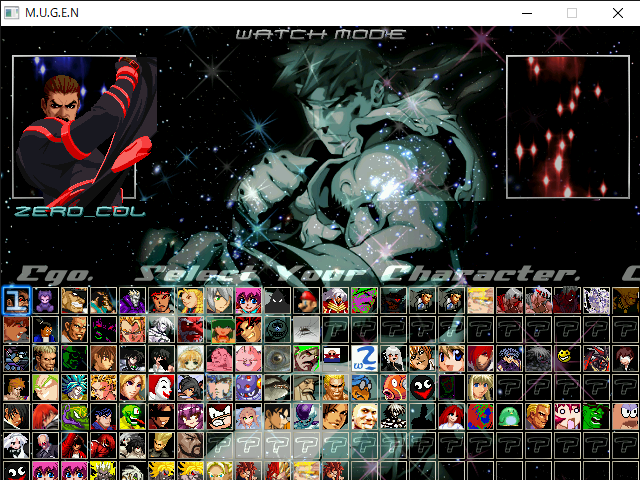Pick cartoon face with lavender hair
The image size is (640, 480).
[625, 417]
